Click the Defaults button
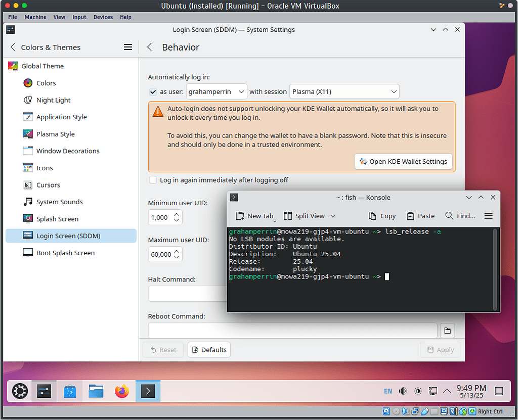 pyautogui.click(x=208, y=349)
